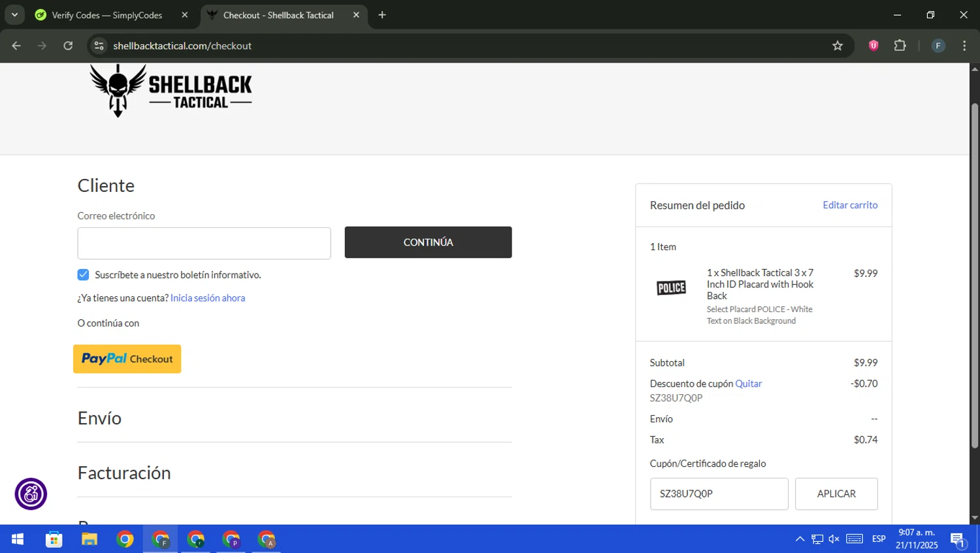Click the muted volume icon
This screenshot has height=553, width=980.
click(834, 539)
